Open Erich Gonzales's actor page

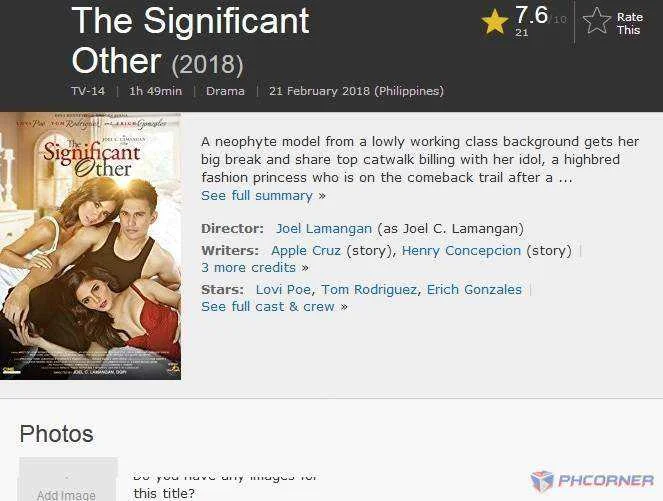click(x=474, y=290)
